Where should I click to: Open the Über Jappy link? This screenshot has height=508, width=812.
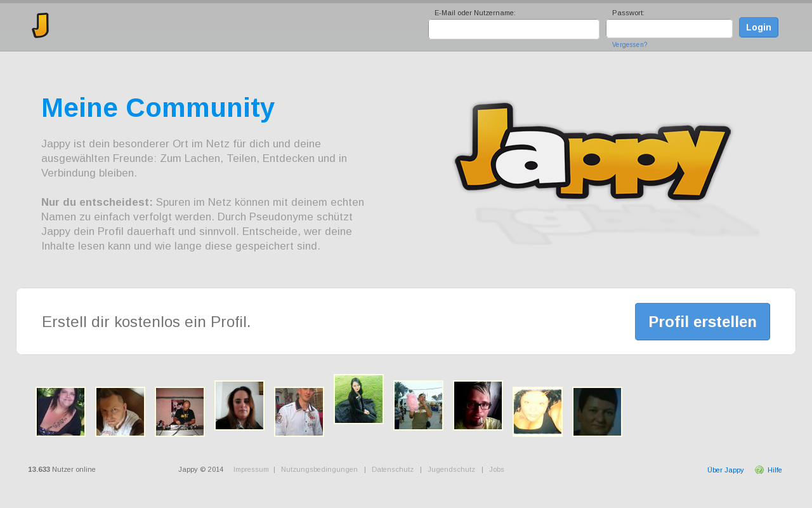click(725, 470)
